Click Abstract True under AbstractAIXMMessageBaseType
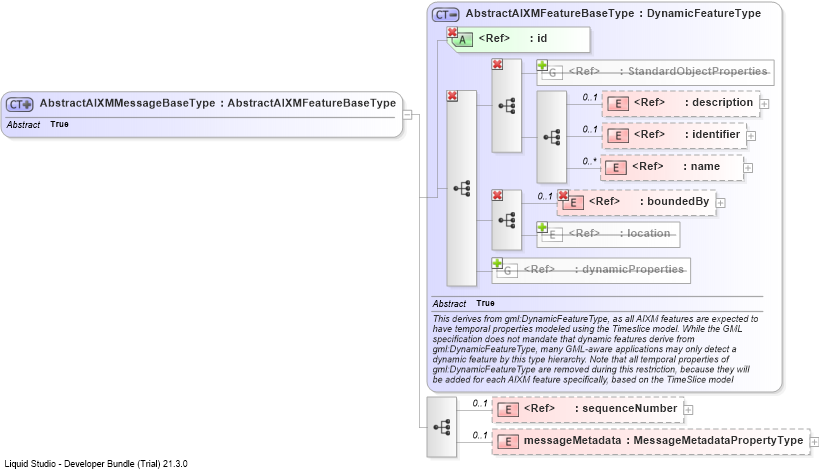The width and height of the screenshot is (819, 469). pyautogui.click(x=38, y=125)
